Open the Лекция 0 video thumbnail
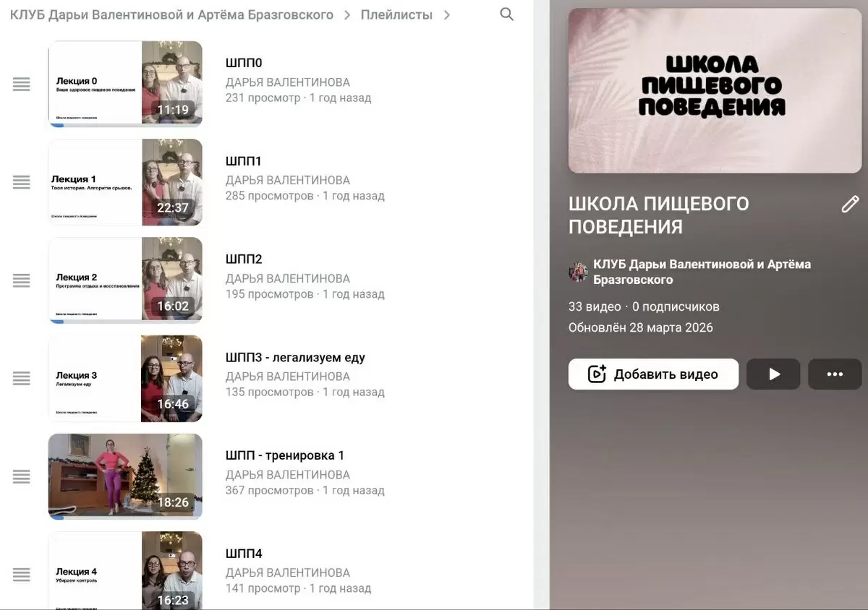868x610 pixels. click(125, 84)
